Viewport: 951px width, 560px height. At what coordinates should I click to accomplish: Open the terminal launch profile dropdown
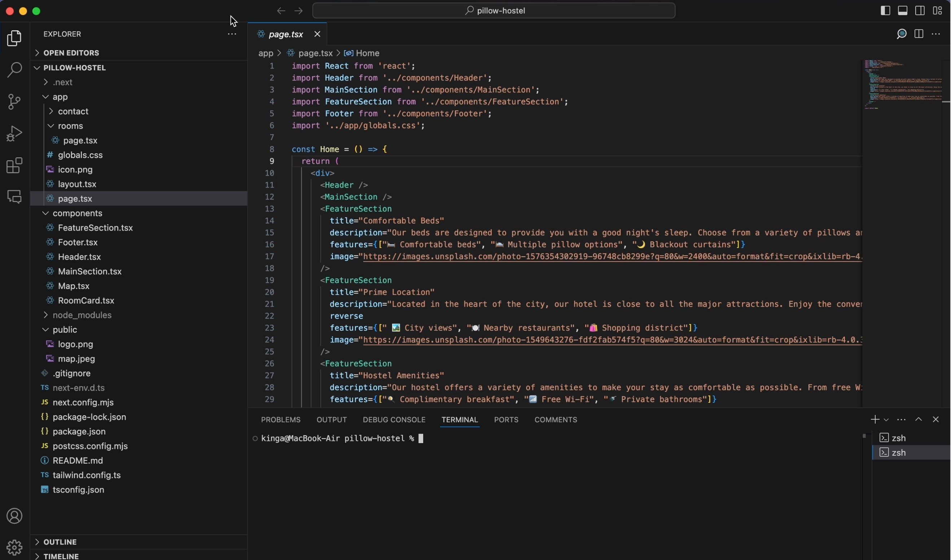[x=886, y=420]
